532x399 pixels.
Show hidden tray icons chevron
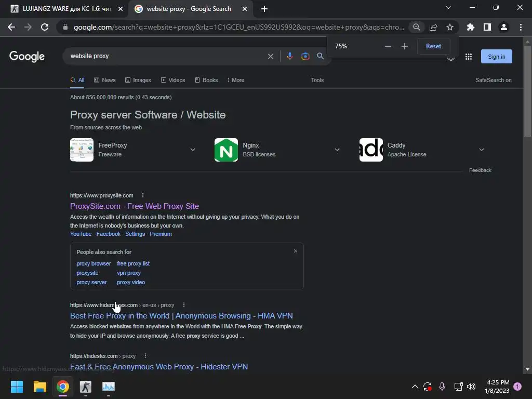[x=415, y=387]
